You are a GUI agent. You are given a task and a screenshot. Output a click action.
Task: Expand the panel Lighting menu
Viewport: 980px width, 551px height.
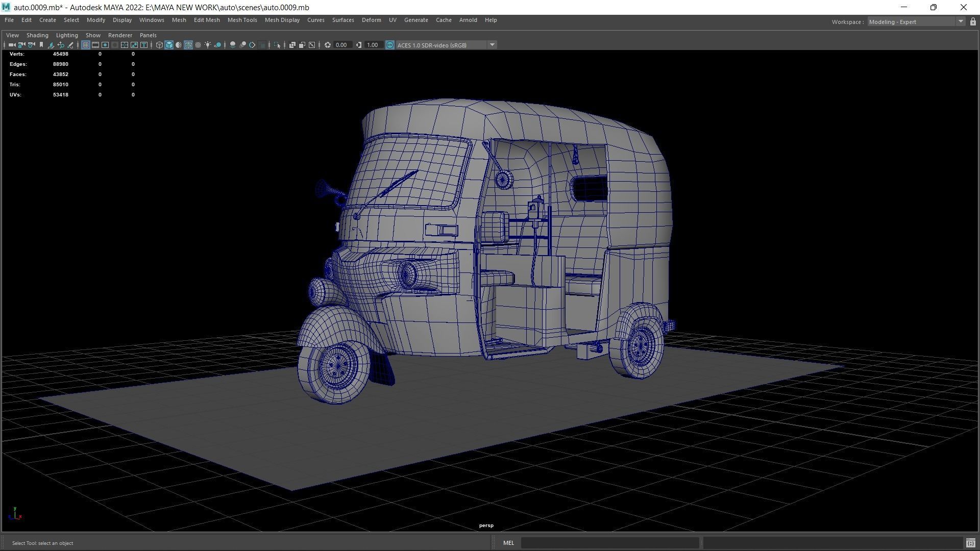click(x=67, y=35)
